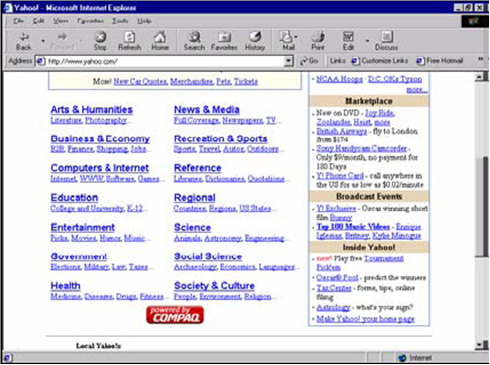Open the Government category link
The image size is (490, 365).
click(x=79, y=256)
